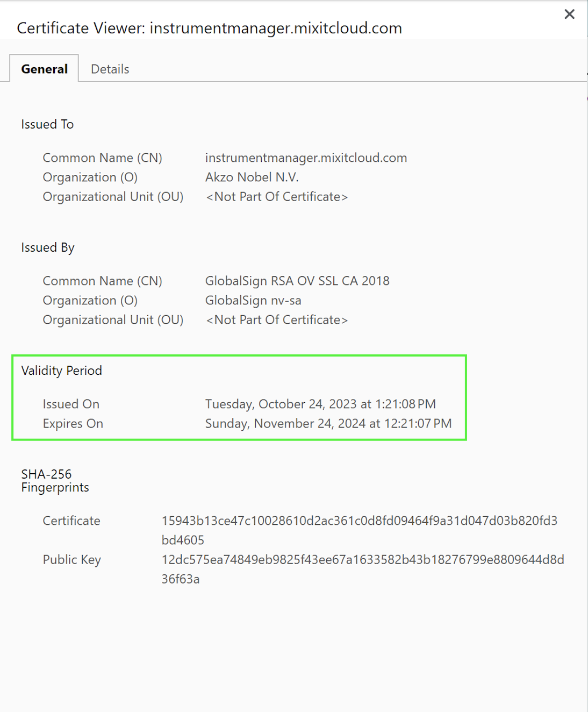Switch to the Details tab
This screenshot has width=588, height=712.
click(x=110, y=69)
